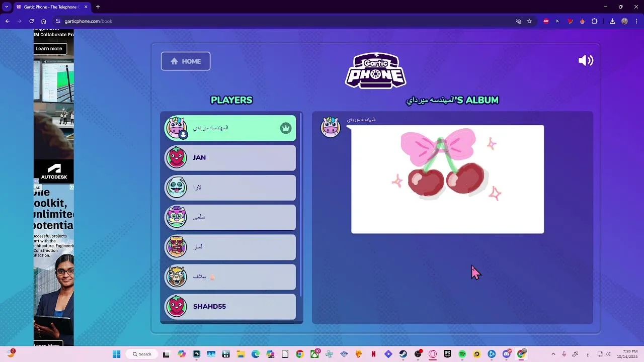Click the muted site sound icon
This screenshot has height=362, width=644.
518,21
